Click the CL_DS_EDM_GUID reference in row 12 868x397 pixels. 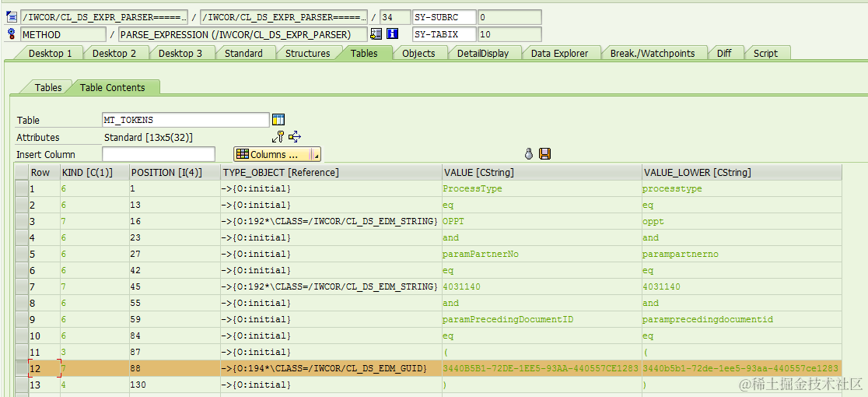(x=331, y=368)
